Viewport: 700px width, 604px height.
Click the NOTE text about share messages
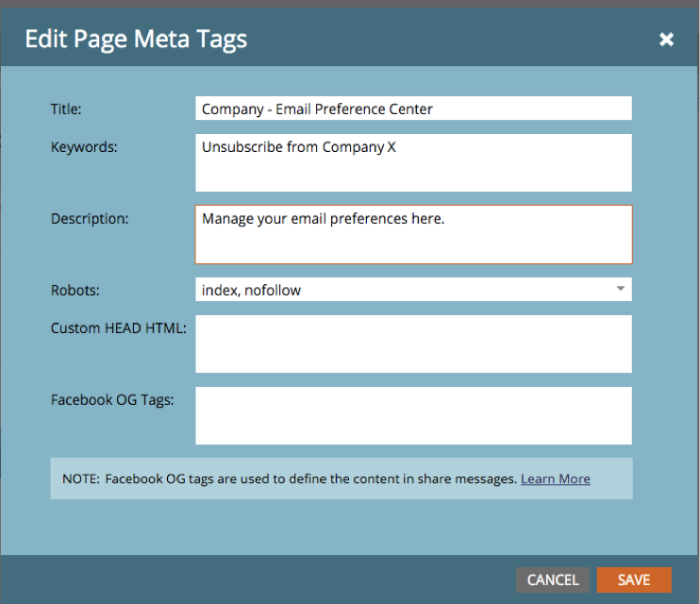pos(291,478)
